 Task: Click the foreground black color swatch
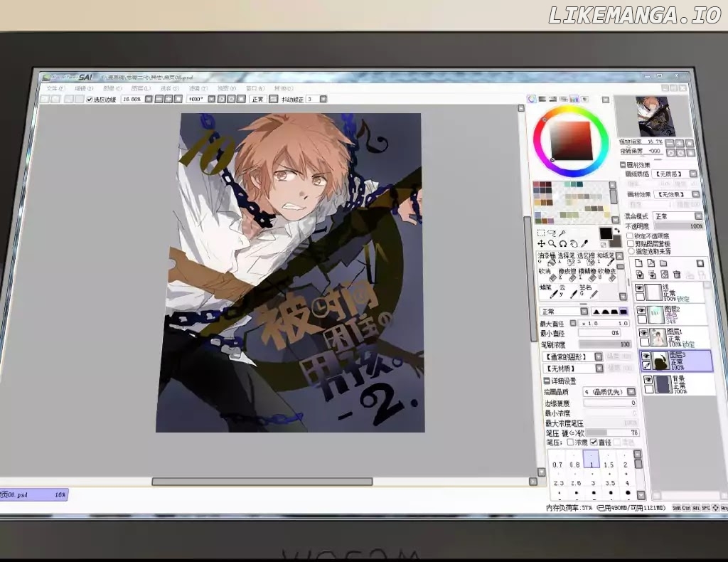click(606, 233)
